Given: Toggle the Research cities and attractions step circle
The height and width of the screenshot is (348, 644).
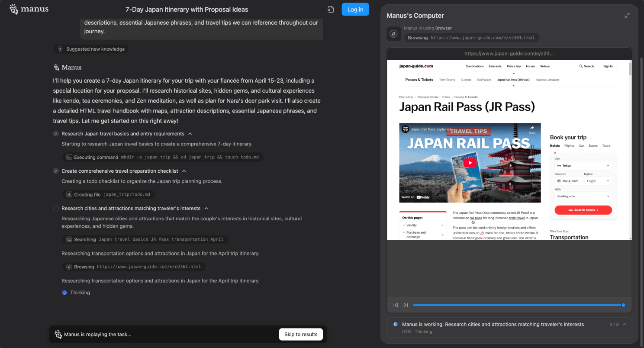Looking at the screenshot, I should (x=56, y=208).
